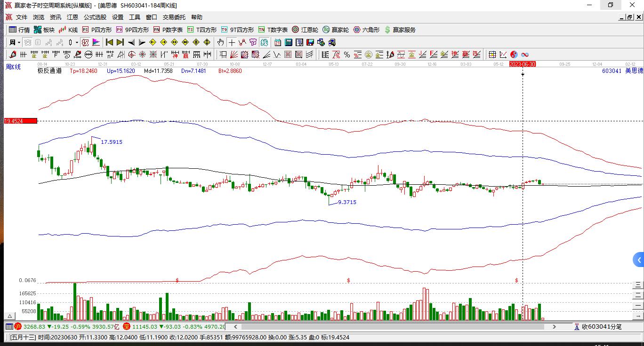Image resolution: width=644 pixels, height=346 pixels.
Task: Click the Md=11.7358 indicator value
Action: 158,71
